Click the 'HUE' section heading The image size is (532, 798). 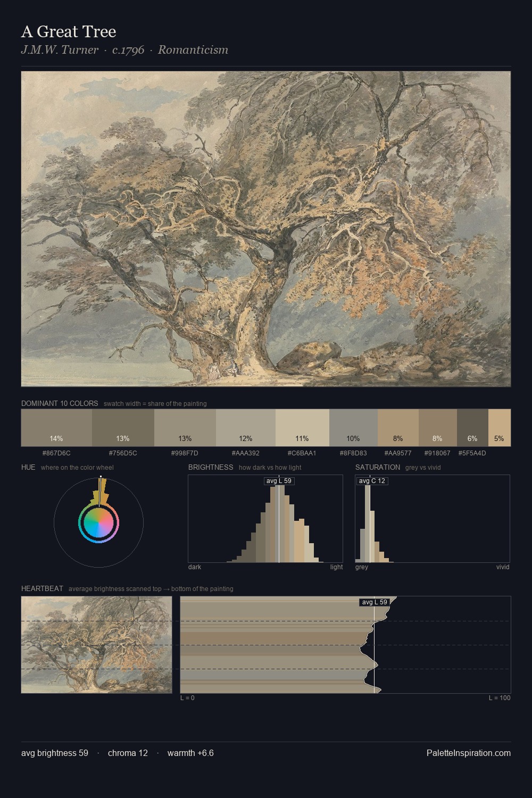click(28, 467)
